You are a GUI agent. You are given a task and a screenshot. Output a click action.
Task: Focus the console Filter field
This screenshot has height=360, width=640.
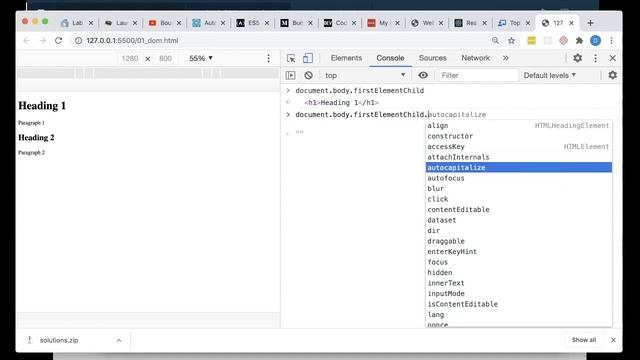(x=478, y=76)
